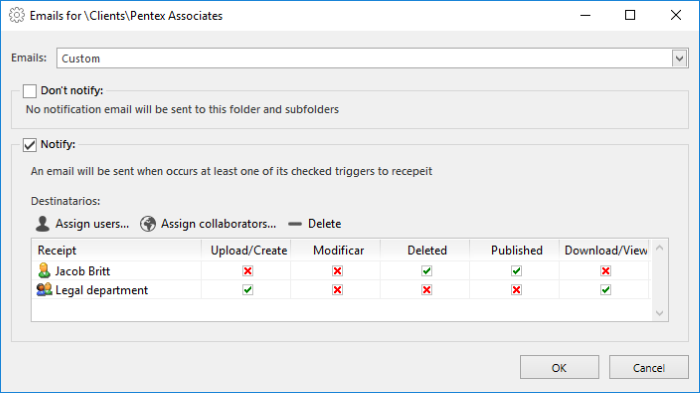700x393 pixels.
Task: Click the Modificar column header
Action: point(338,250)
